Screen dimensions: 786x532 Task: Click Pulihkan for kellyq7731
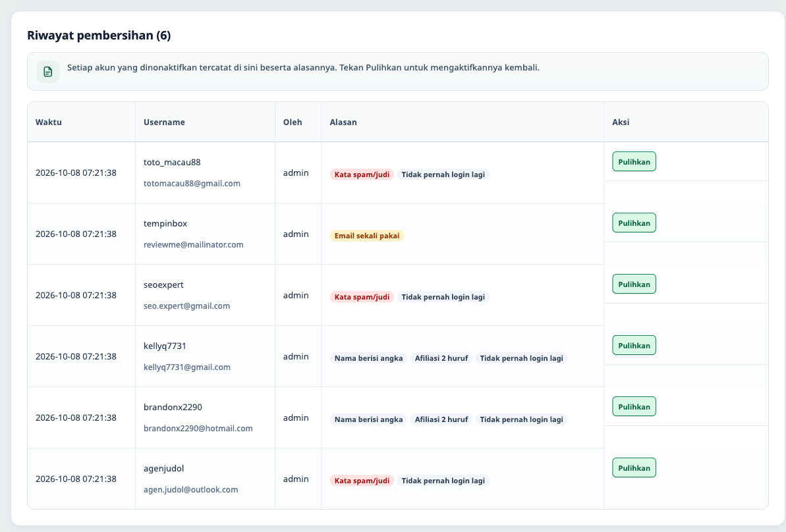[634, 345]
